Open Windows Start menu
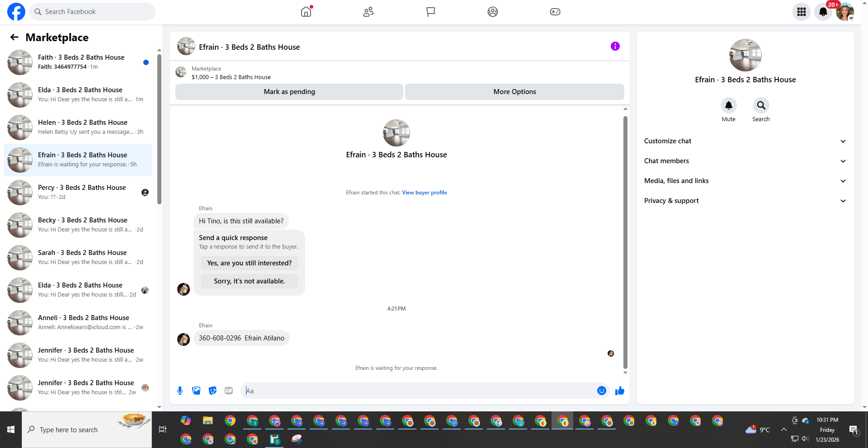868x448 pixels. point(11,429)
